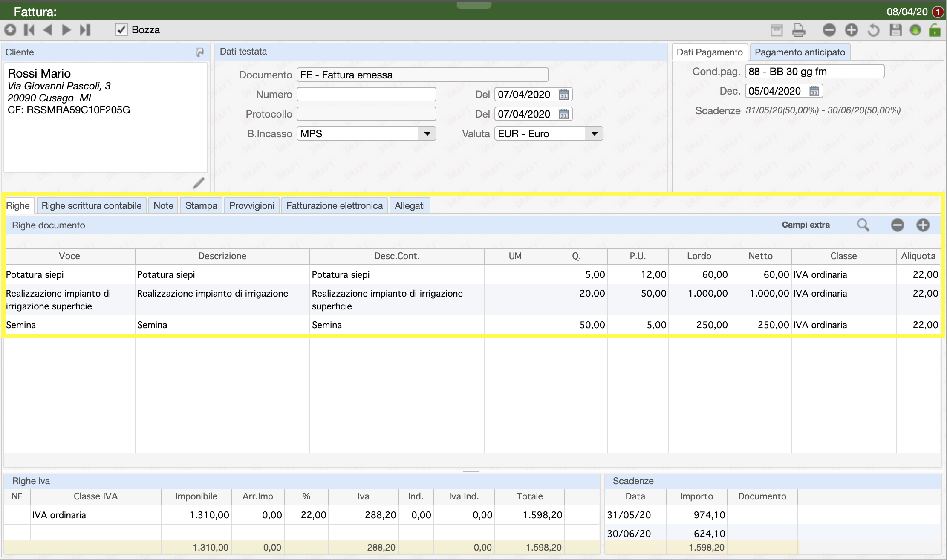Image resolution: width=947 pixels, height=560 pixels.
Task: Select the Realizzazione impianto di irrigazione superficie Voce cell
Action: tap(69, 300)
